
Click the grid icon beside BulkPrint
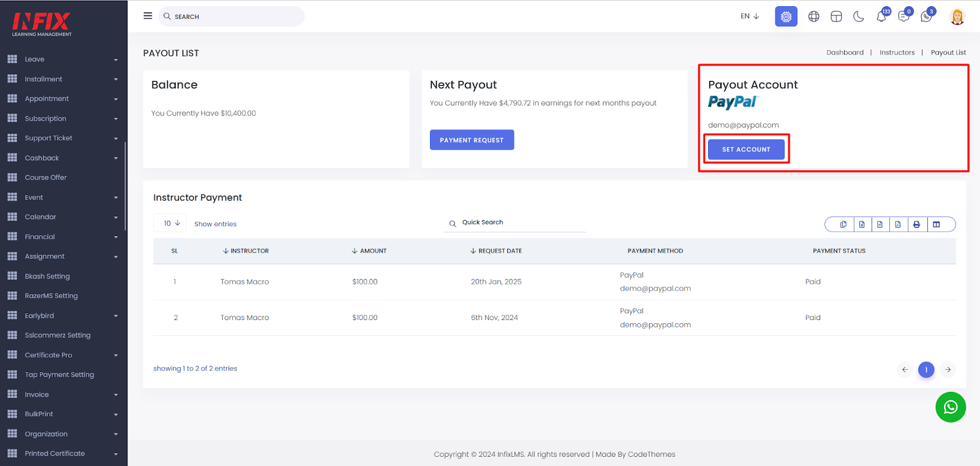(12, 414)
